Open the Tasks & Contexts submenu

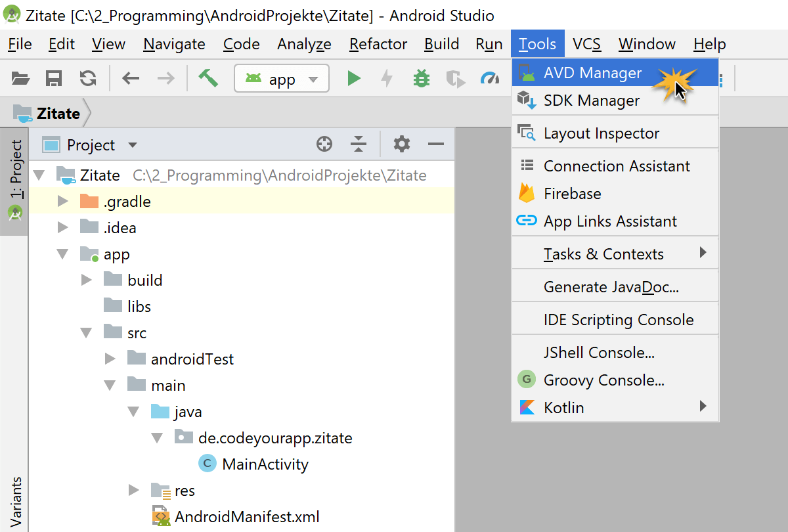[615, 254]
